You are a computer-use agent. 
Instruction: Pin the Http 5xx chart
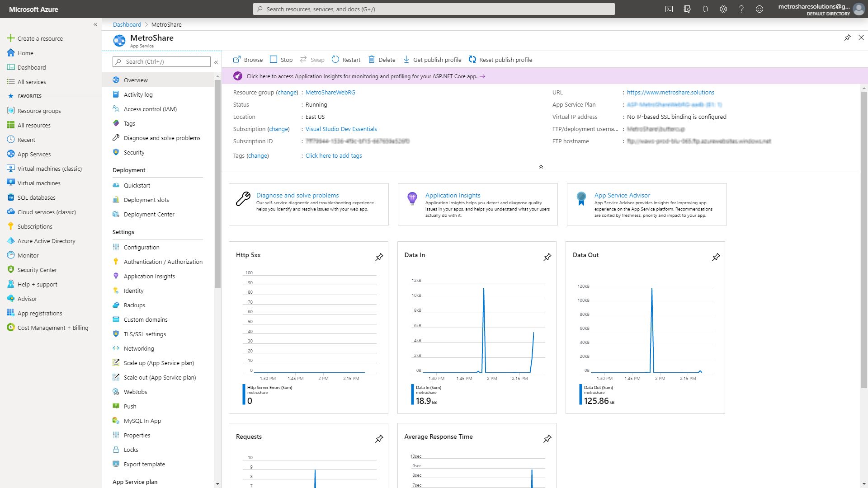(x=379, y=257)
